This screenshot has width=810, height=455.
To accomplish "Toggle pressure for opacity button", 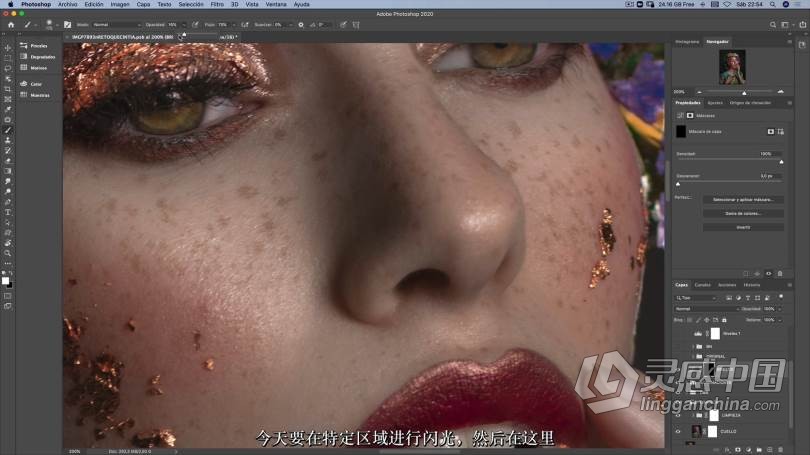I will coord(195,24).
